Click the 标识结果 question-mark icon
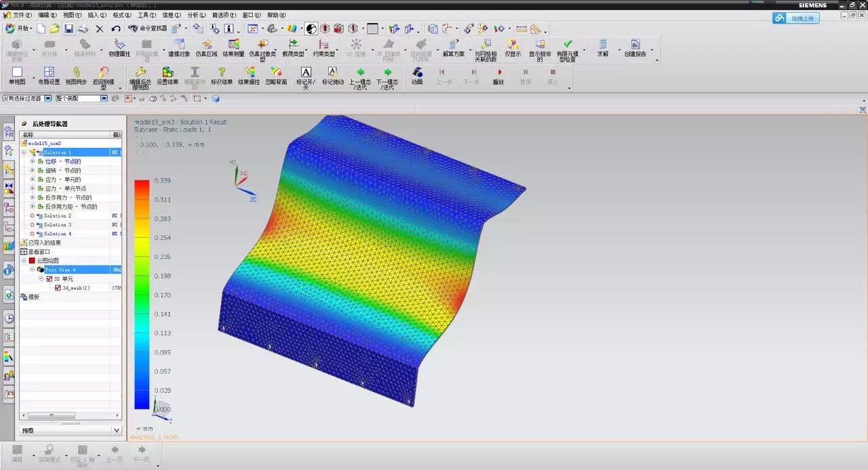Image resolution: width=868 pixels, height=470 pixels. 221,76
